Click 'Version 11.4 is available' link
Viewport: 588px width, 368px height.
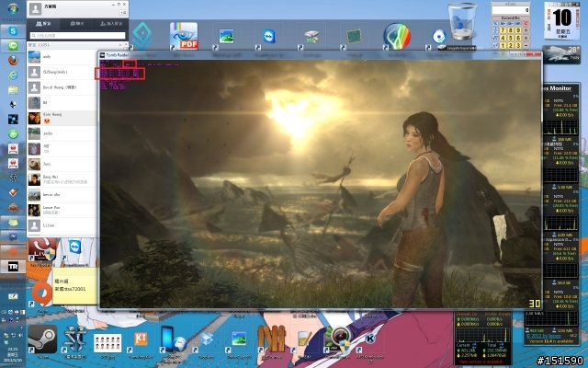pos(551,341)
